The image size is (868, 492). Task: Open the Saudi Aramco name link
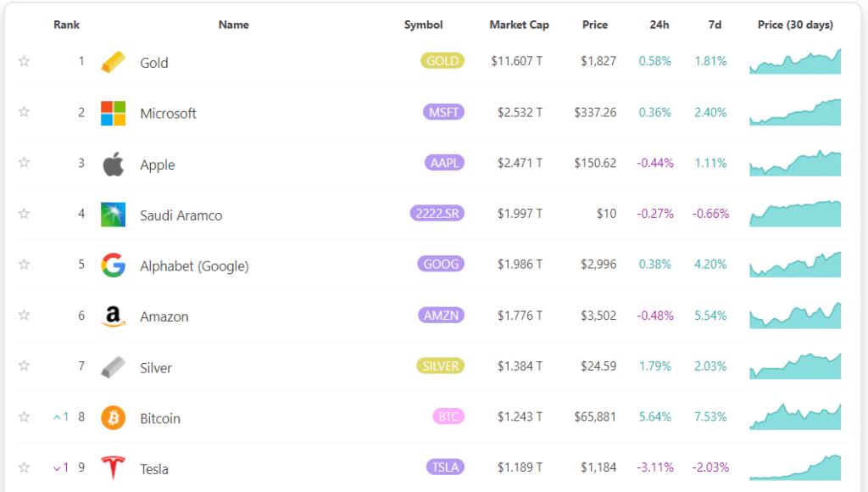pos(181,215)
